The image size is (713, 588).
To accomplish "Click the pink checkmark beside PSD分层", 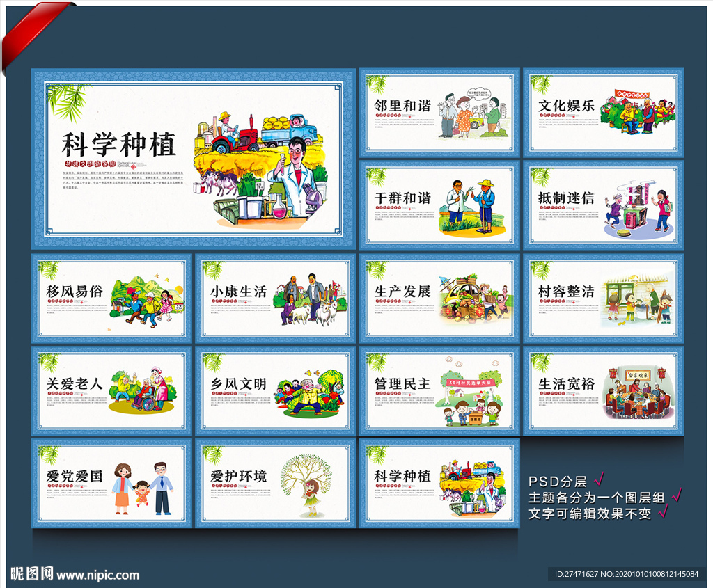I will click(600, 479).
